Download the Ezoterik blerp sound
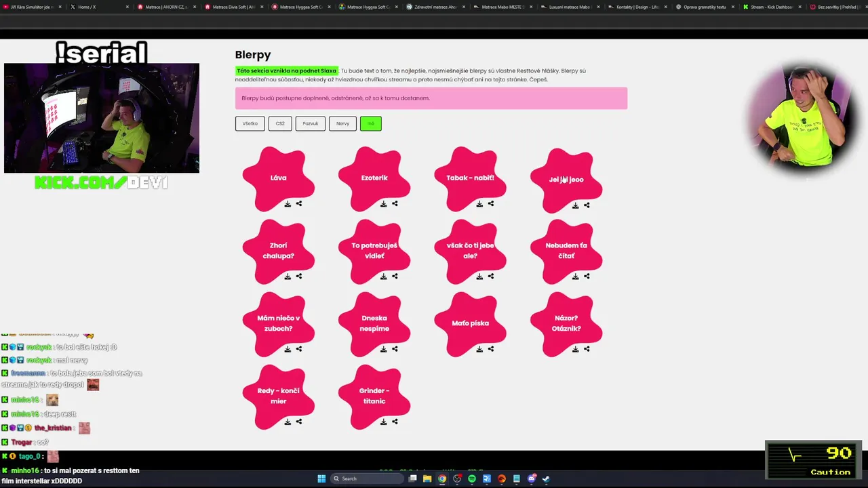 (x=384, y=204)
